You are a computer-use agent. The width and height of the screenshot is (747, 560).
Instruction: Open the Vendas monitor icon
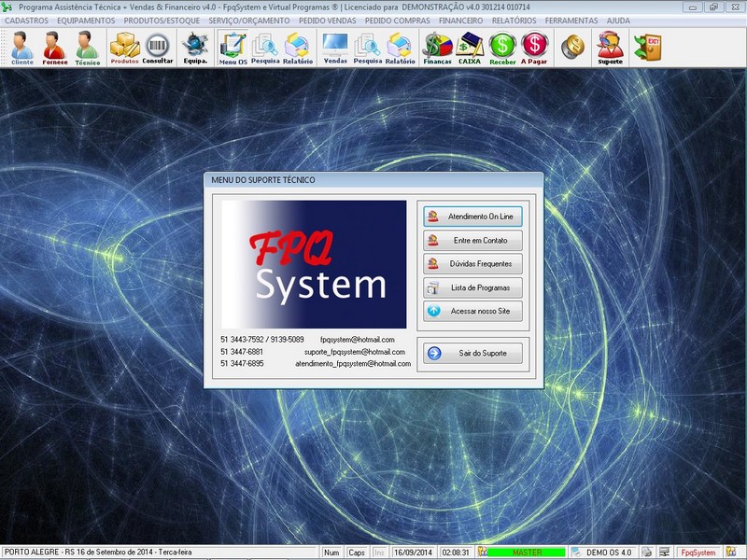click(335, 48)
